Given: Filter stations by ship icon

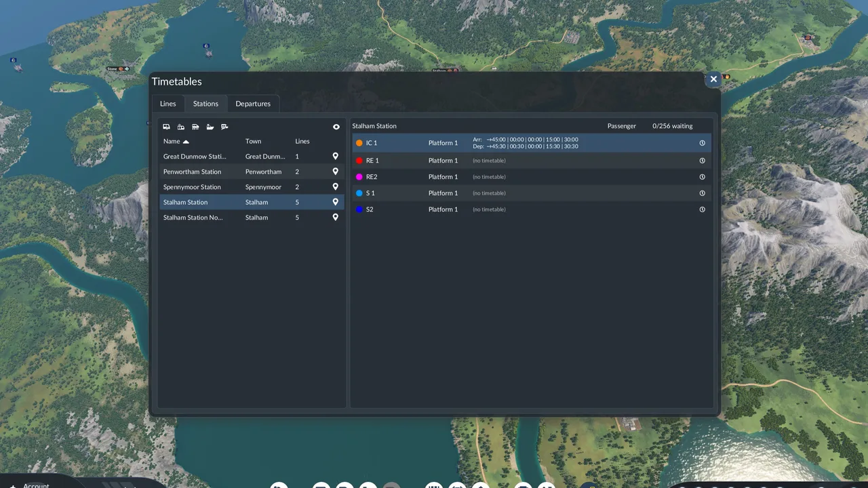Looking at the screenshot, I should (210, 127).
